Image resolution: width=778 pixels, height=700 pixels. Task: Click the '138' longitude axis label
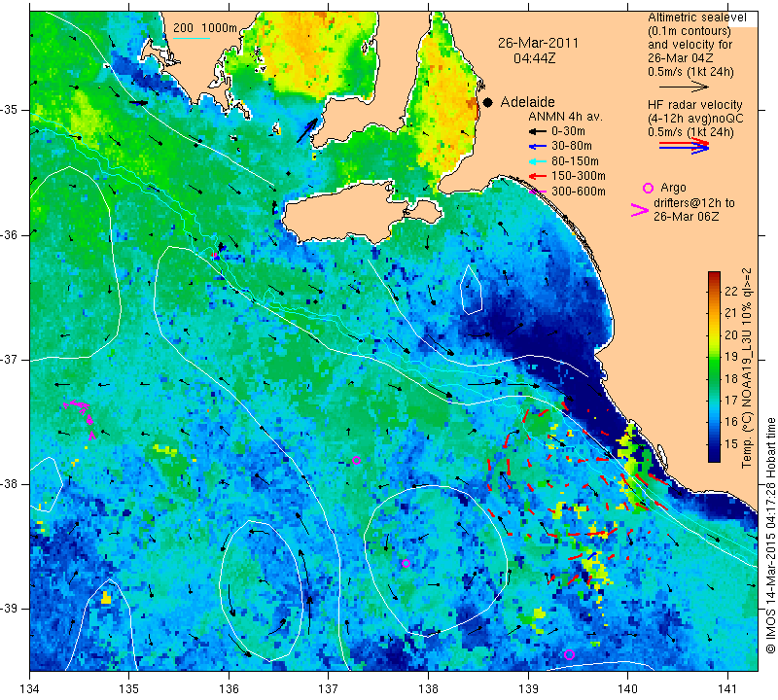[428, 689]
